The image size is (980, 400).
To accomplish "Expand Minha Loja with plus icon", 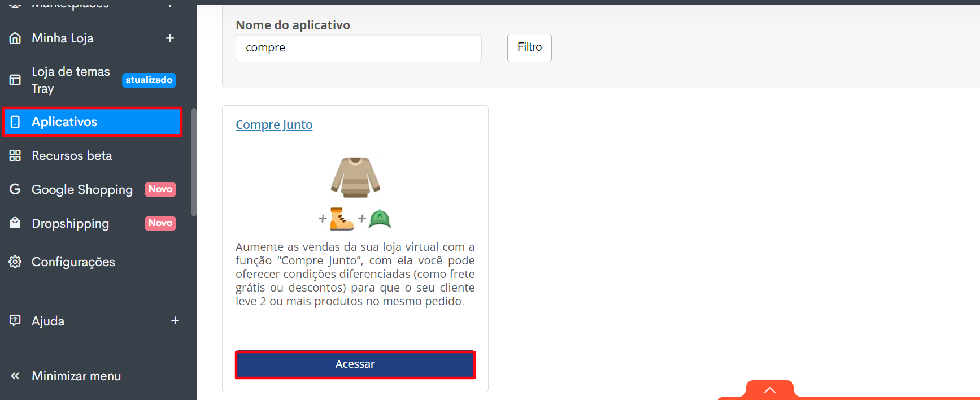I will (170, 38).
